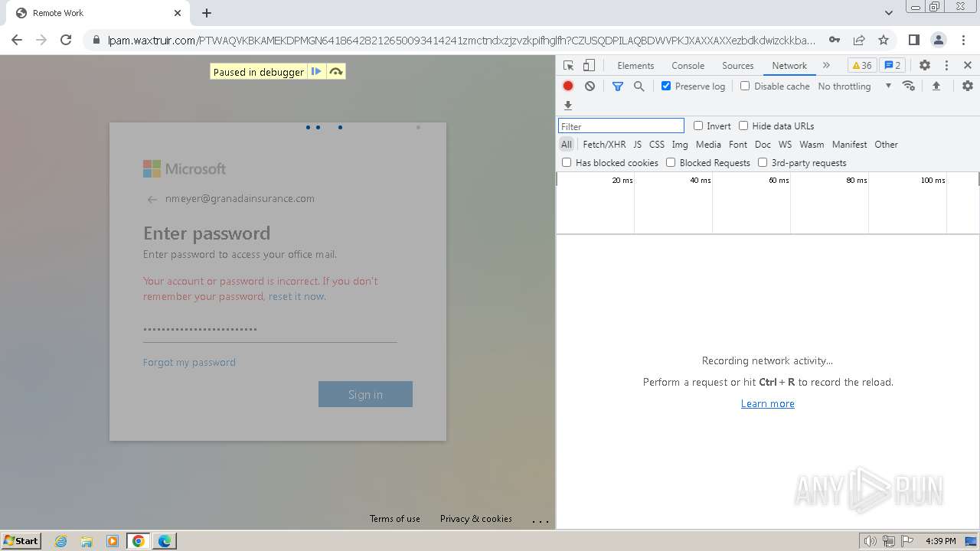Enable Disable cache checkbox
980x551 pixels.
pos(745,86)
